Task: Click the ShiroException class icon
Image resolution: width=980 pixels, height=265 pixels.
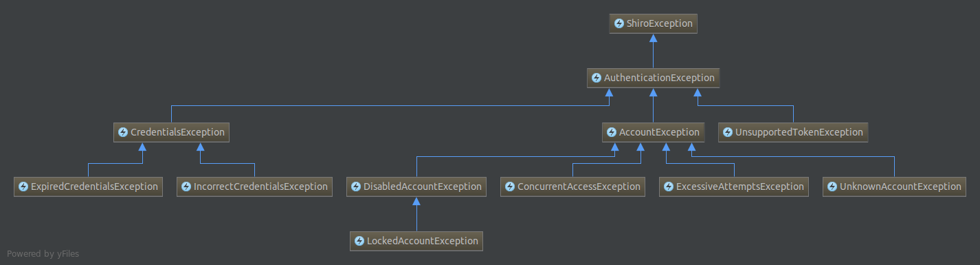Action: coord(619,23)
